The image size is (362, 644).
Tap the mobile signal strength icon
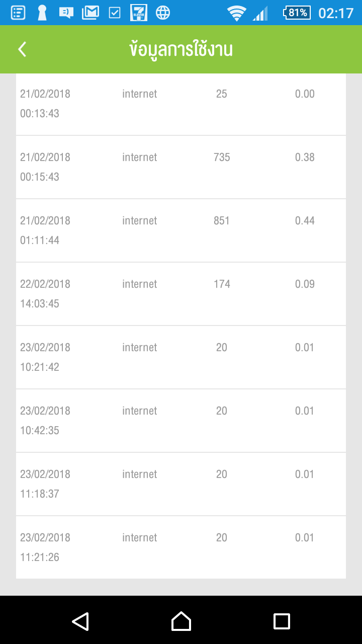point(260,14)
